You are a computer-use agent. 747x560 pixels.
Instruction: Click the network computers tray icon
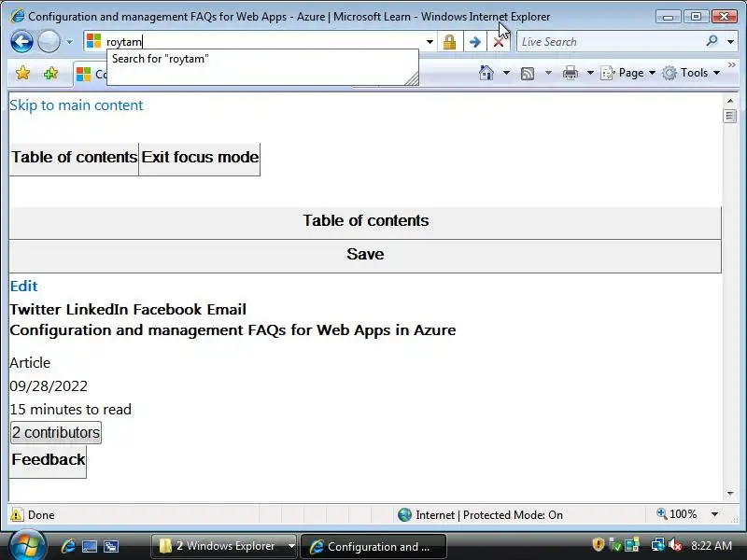point(658,544)
